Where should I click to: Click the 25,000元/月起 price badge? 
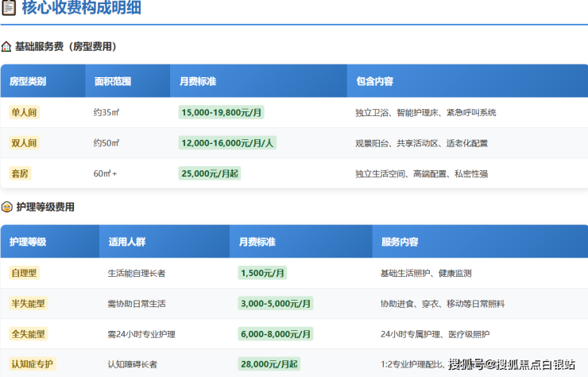pyautogui.click(x=210, y=173)
